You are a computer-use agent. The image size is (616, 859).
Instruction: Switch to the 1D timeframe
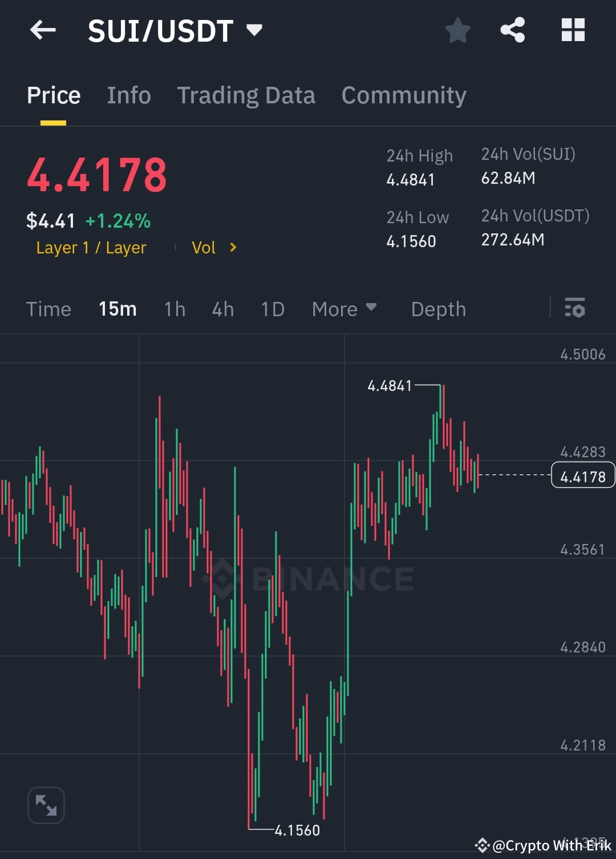(272, 309)
